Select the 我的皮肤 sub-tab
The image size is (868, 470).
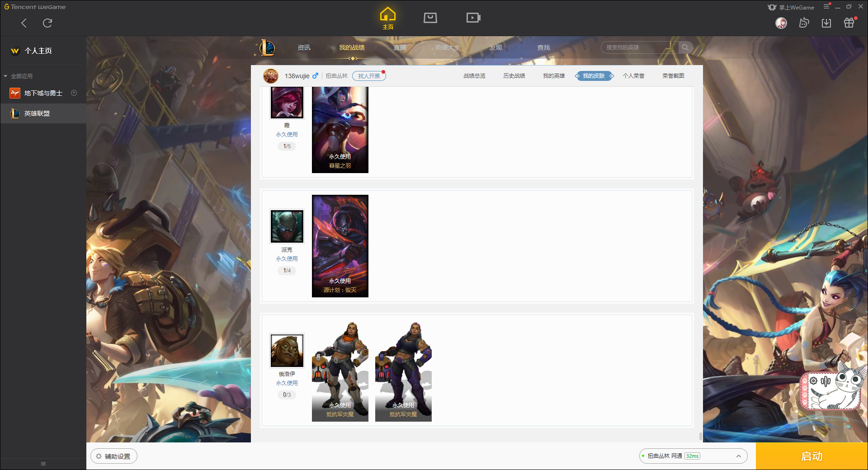(594, 76)
